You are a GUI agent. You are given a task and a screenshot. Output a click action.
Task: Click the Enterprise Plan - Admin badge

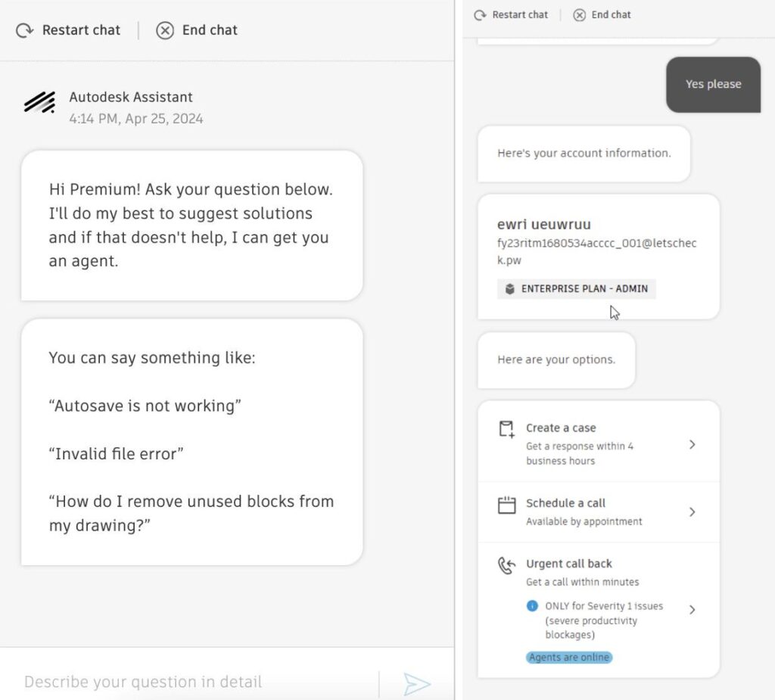coord(577,289)
